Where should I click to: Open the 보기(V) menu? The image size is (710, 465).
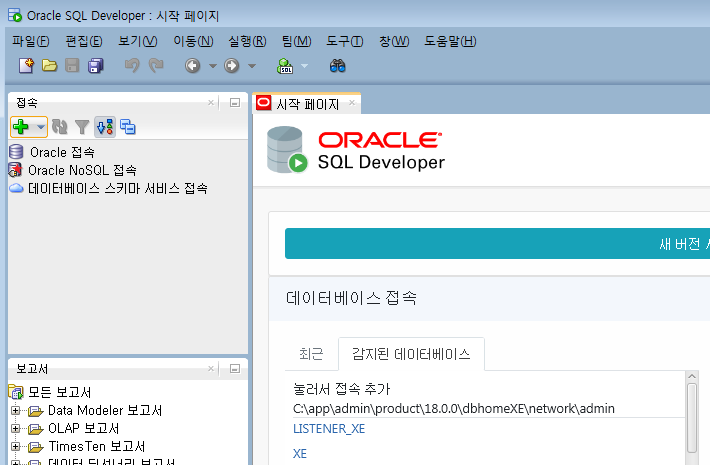(x=137, y=41)
